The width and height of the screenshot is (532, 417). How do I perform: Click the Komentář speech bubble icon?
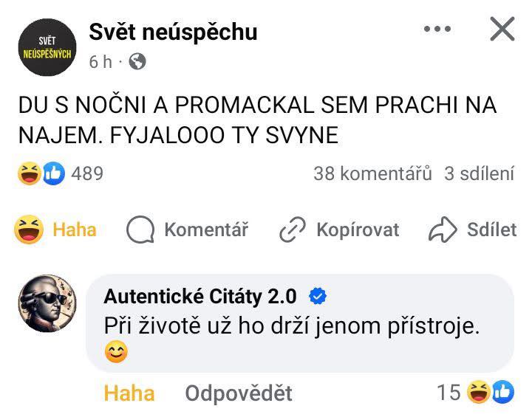coord(139,230)
